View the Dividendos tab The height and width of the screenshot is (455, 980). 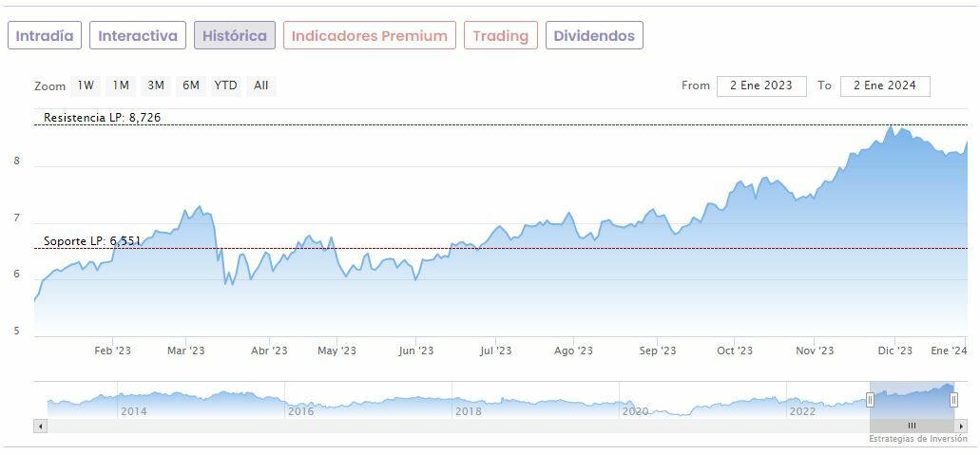(594, 36)
